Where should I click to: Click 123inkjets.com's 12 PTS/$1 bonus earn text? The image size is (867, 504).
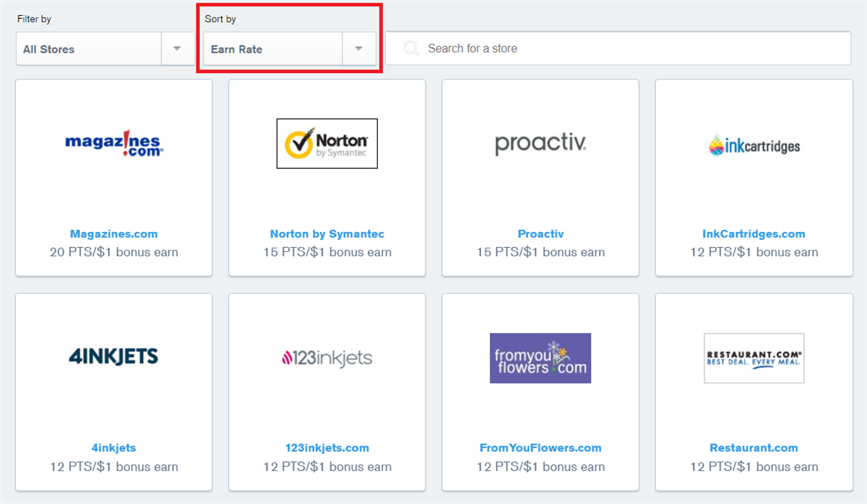pyautogui.click(x=327, y=466)
